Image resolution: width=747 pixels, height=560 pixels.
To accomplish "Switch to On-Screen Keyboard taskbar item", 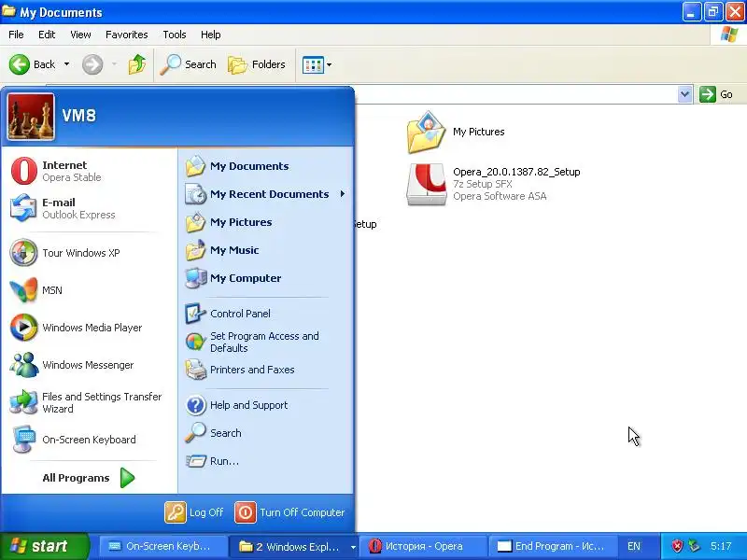I will pyautogui.click(x=162, y=546).
